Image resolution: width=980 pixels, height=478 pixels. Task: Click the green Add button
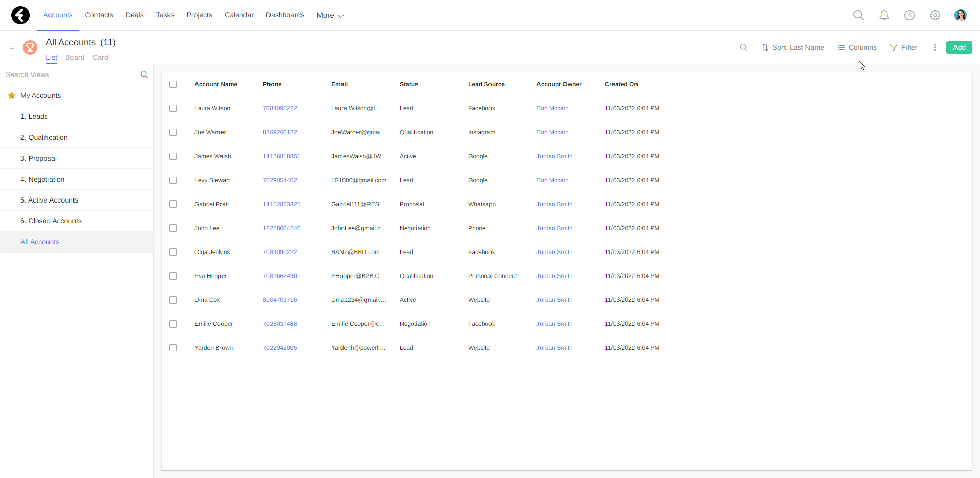pos(959,47)
